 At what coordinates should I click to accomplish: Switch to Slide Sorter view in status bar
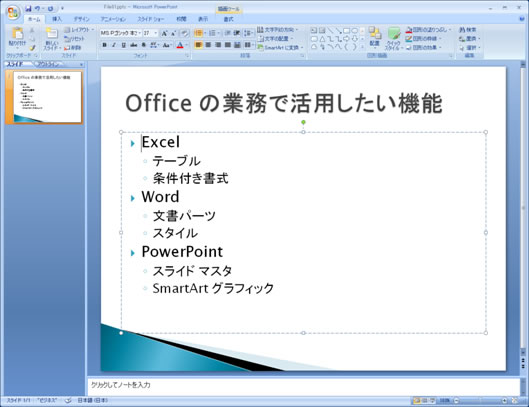coord(425,401)
